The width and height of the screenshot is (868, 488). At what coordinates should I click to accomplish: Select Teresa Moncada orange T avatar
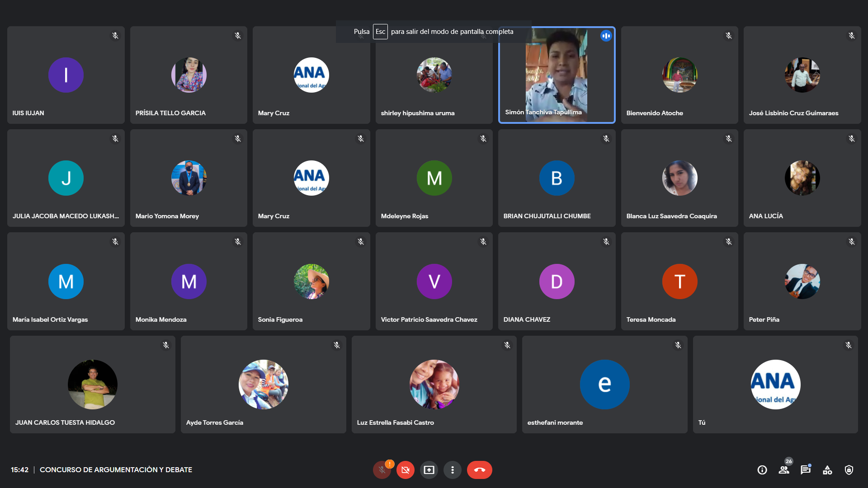pyautogui.click(x=680, y=282)
